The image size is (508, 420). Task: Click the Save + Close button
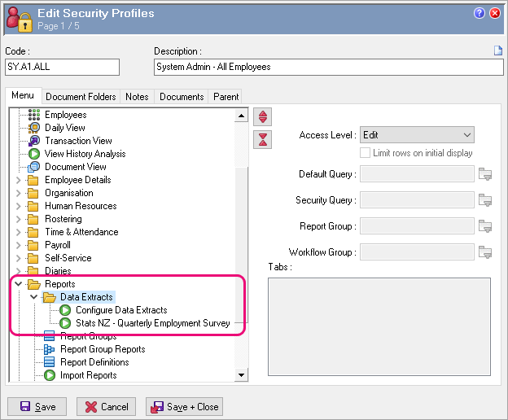pos(184,406)
